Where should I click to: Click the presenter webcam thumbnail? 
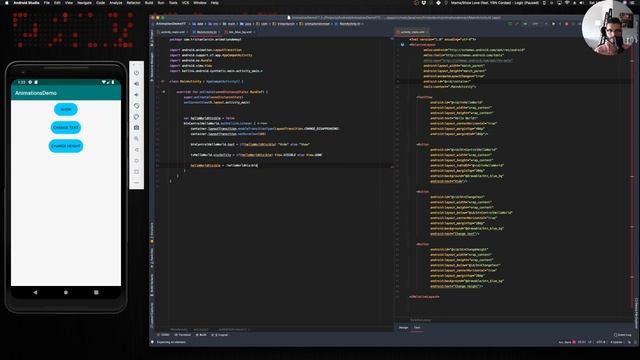click(x=609, y=28)
